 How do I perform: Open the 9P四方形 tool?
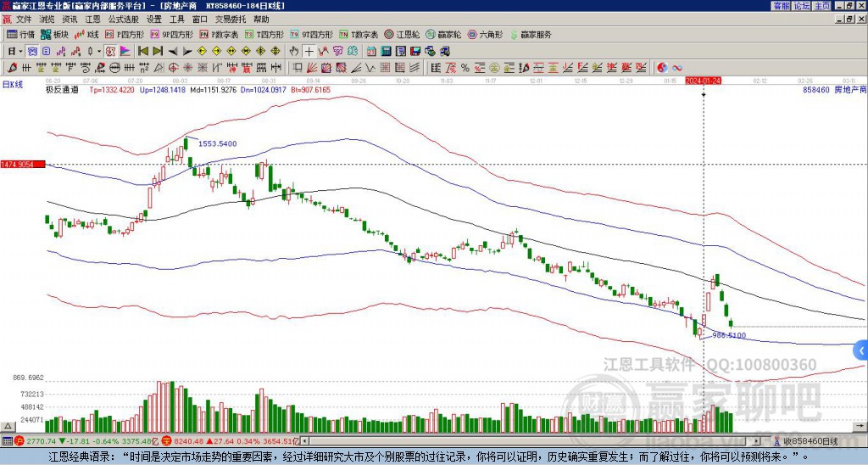[x=171, y=34]
